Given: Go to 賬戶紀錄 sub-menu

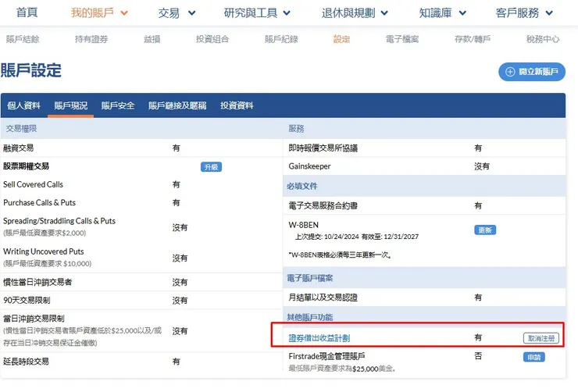Looking at the screenshot, I should coord(281,39).
